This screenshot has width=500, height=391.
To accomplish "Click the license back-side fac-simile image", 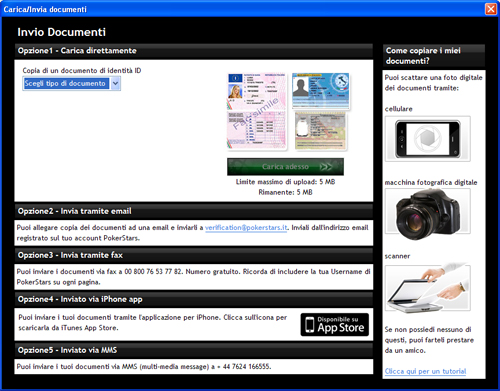I will point(256,130).
